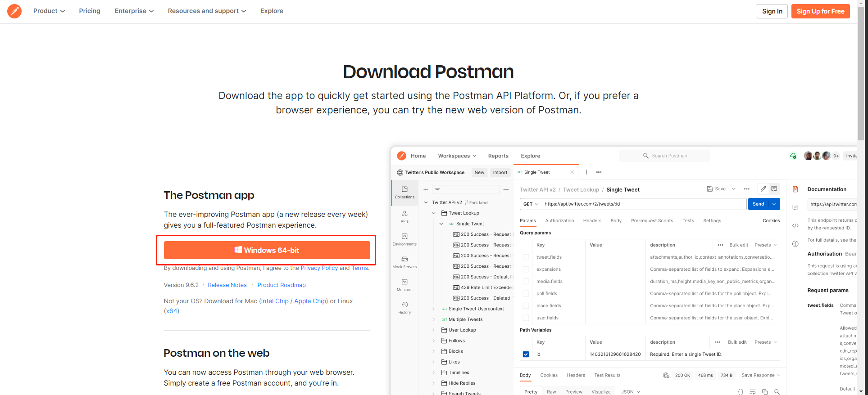Enable the media.fields query param checkbox

click(526, 282)
